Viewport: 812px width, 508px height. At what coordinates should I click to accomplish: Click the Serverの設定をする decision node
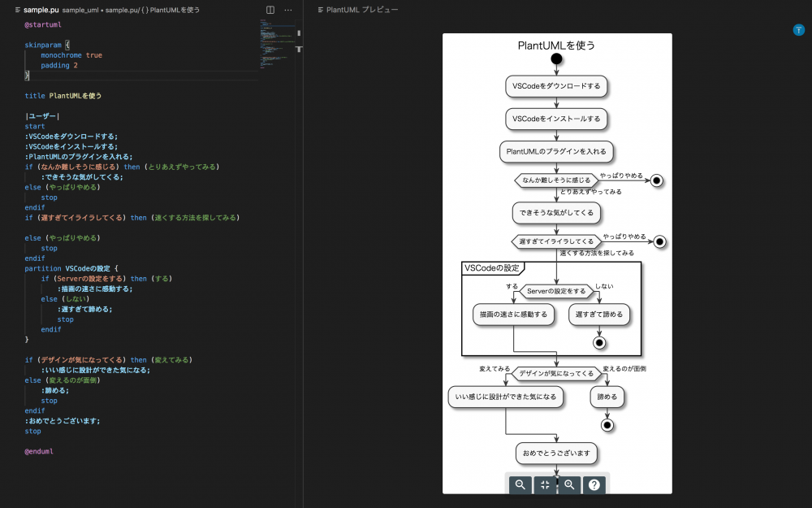tap(557, 291)
